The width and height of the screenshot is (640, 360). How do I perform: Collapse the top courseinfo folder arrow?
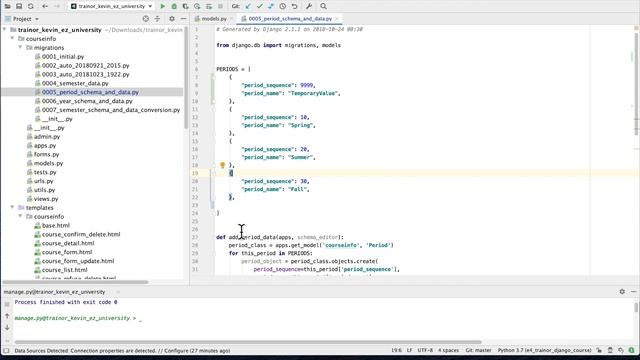(12, 38)
